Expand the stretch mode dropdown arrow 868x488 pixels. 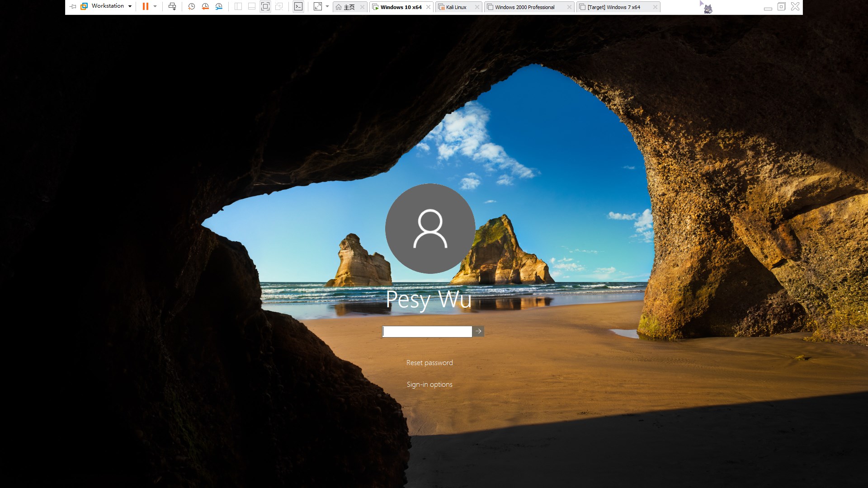(327, 7)
